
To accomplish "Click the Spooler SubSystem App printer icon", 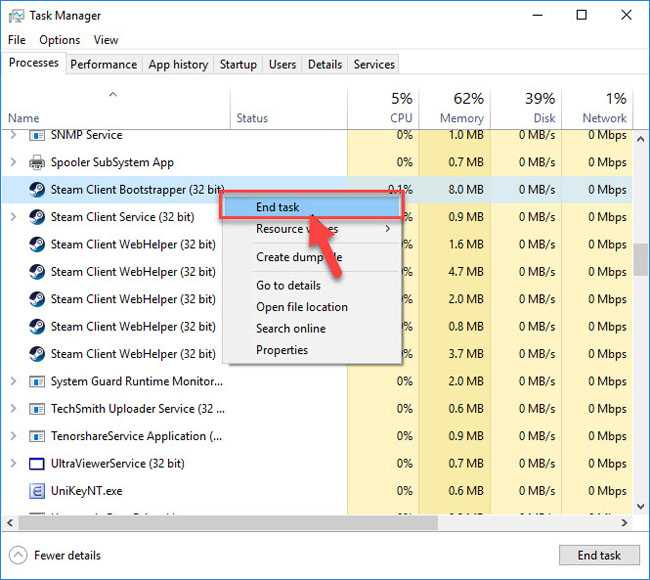I will (37, 162).
